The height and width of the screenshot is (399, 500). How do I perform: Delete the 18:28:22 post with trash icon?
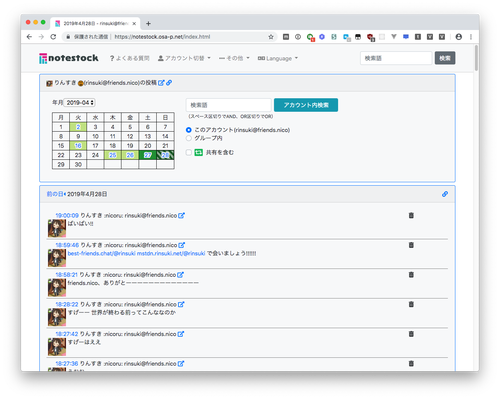(411, 304)
